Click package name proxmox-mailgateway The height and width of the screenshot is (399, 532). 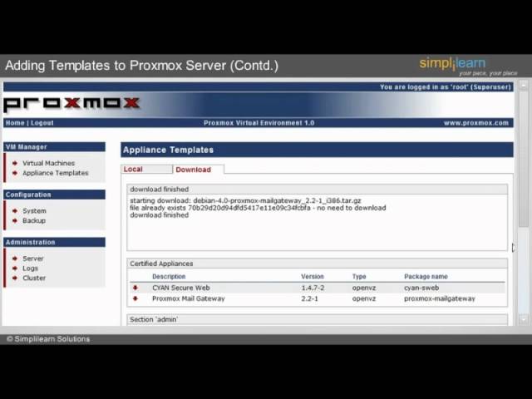coord(440,298)
